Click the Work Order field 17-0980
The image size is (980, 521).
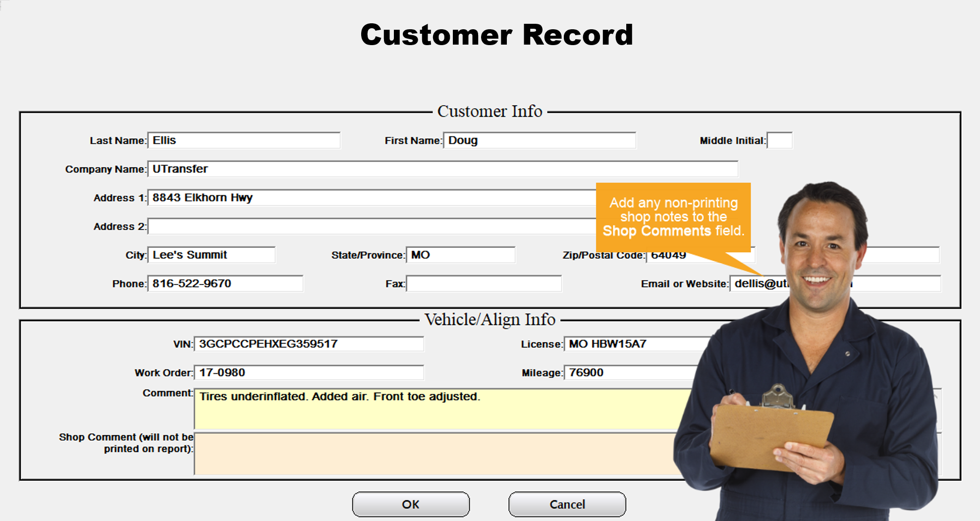(x=309, y=373)
